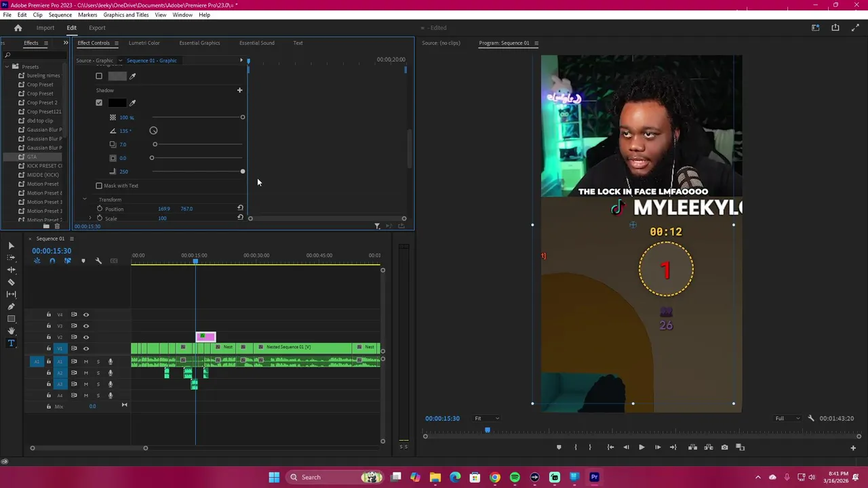Click Step Forward one frame button

(x=657, y=447)
